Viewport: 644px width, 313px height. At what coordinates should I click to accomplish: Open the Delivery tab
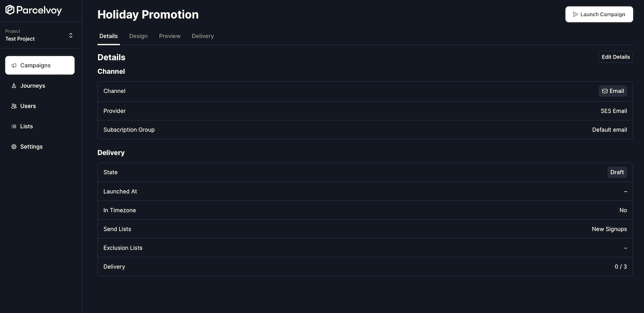[203, 36]
